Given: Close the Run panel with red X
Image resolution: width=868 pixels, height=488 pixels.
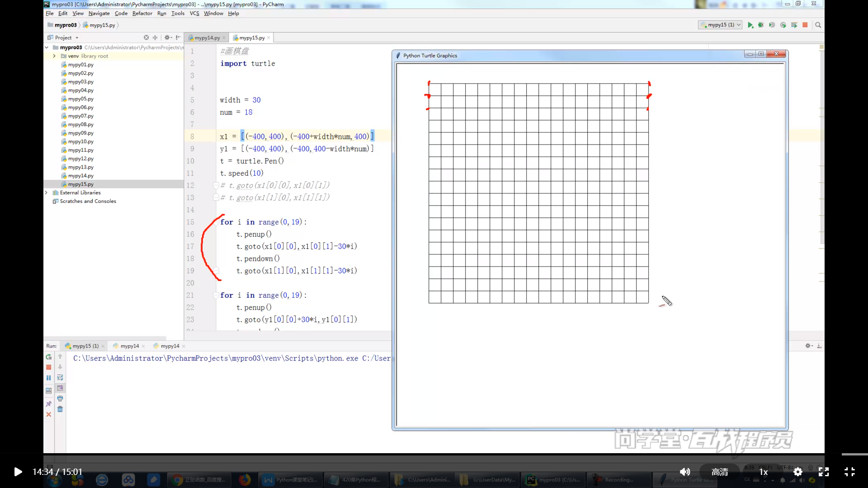Looking at the screenshot, I should (x=49, y=414).
